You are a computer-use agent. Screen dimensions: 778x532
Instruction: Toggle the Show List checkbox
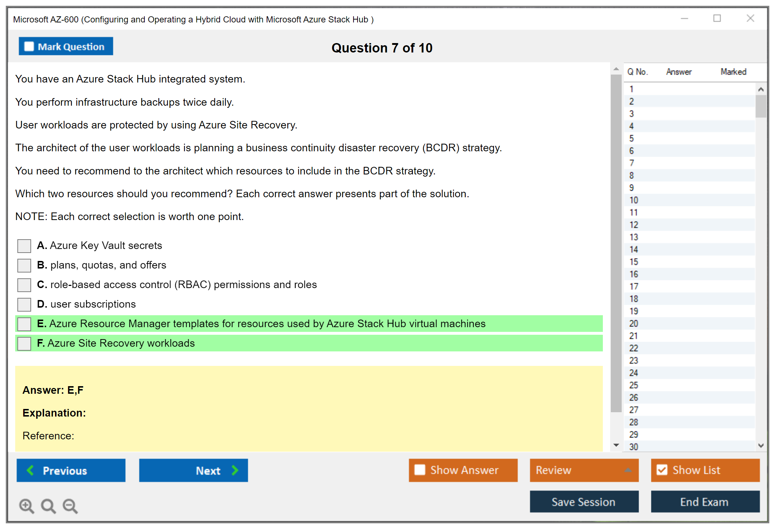click(x=662, y=470)
